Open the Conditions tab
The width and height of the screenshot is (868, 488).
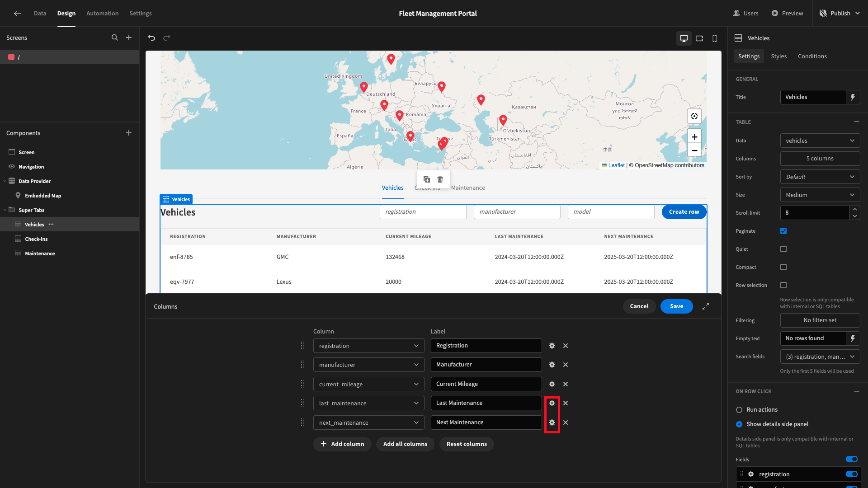(x=812, y=56)
